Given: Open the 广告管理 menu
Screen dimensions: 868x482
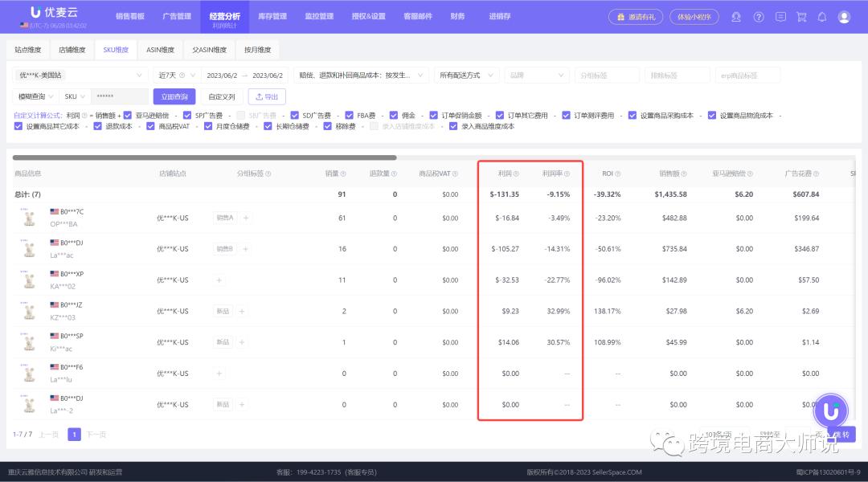Looking at the screenshot, I should (177, 17).
